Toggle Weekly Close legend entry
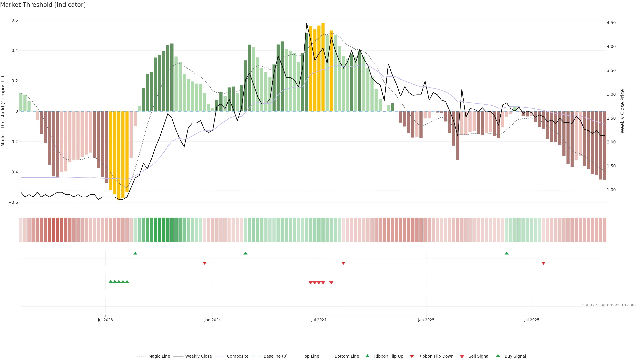 click(x=198, y=356)
